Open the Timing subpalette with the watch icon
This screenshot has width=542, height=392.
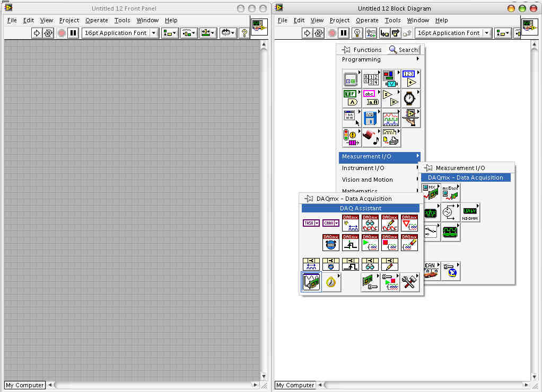click(x=410, y=98)
